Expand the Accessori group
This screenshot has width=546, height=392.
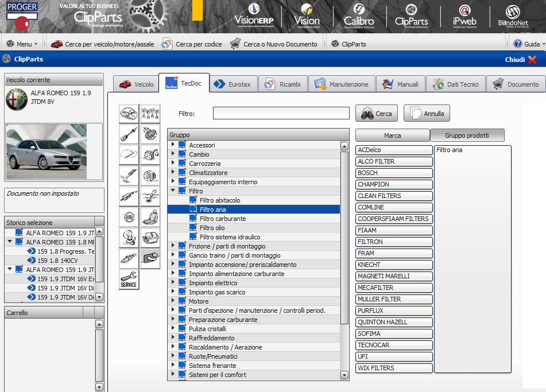[173, 145]
